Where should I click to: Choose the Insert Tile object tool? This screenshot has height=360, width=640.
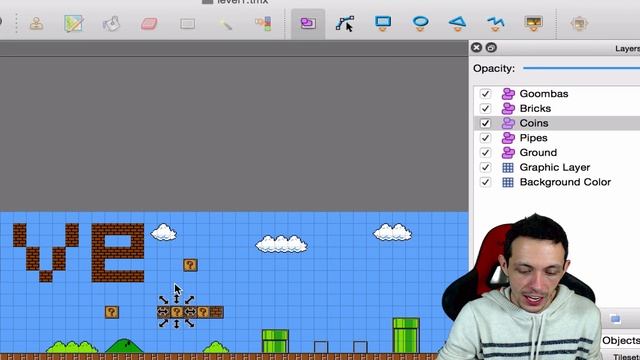(x=533, y=24)
